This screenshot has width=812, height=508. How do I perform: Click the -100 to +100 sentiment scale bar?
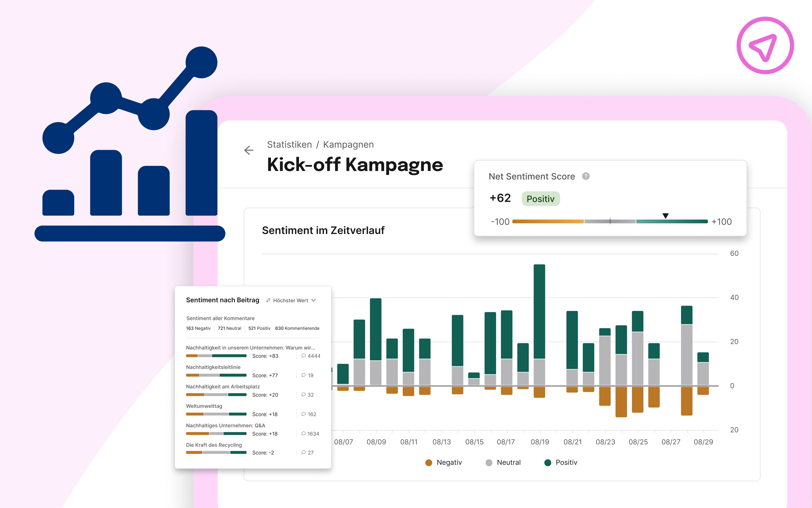click(610, 221)
